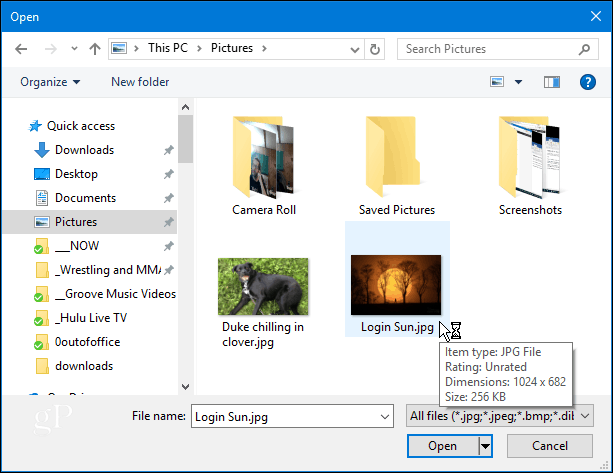Viewport: 613px width, 473px height.
Task: Select Duke chilling in clover.jpg thumbnail
Action: [263, 287]
